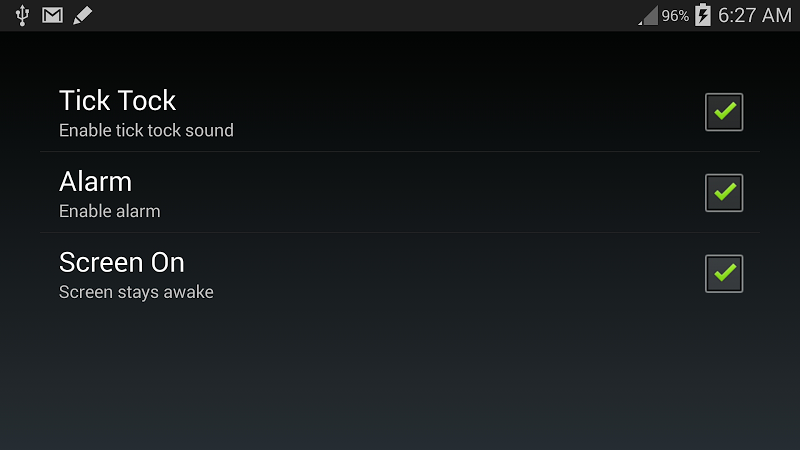This screenshot has width=800, height=450.
Task: Uncheck the Alarm checkbox
Action: 724,193
